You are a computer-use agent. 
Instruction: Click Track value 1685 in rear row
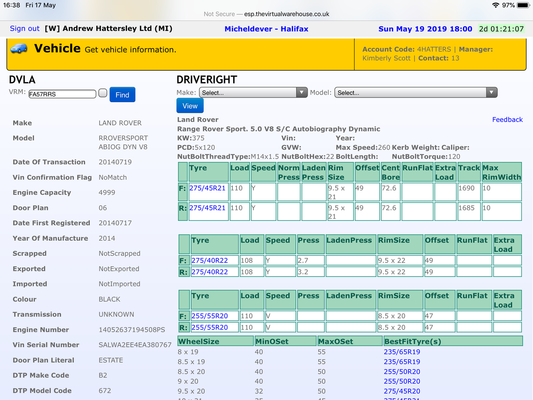tap(466, 208)
